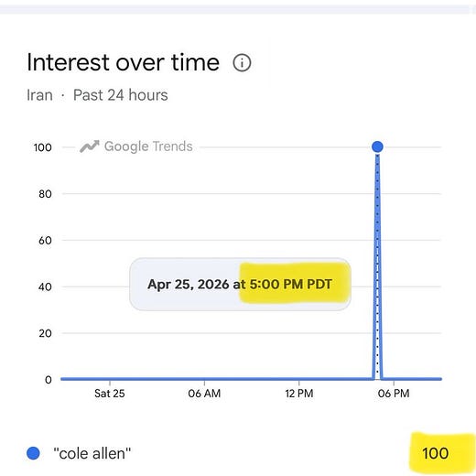
Task: Click the 06 AM axis label
Action: pos(204,394)
